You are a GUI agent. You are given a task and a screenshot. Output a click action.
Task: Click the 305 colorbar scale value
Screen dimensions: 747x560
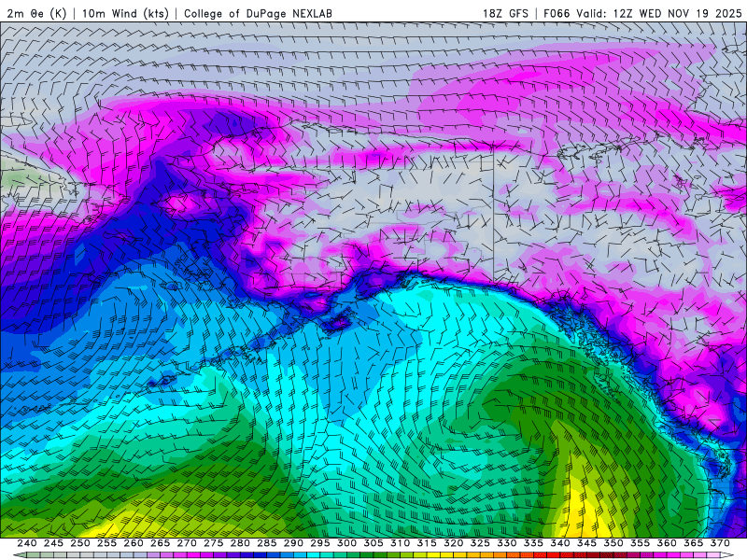[373, 543]
